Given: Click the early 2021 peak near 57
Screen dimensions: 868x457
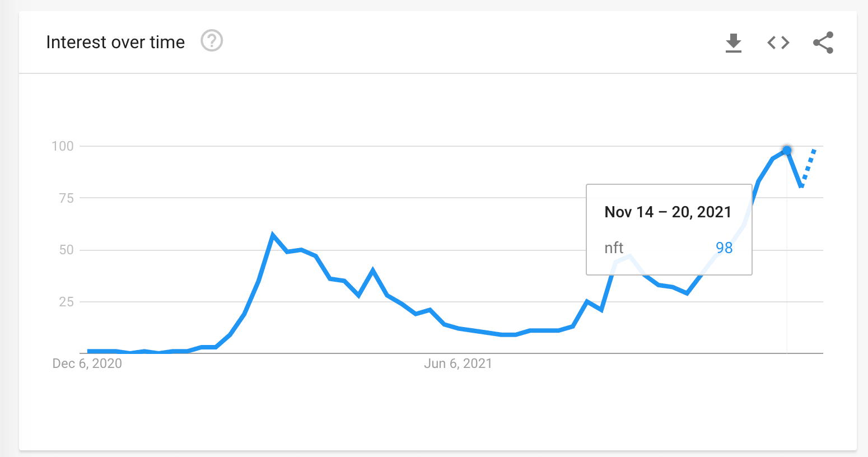Looking at the screenshot, I should click(x=273, y=235).
